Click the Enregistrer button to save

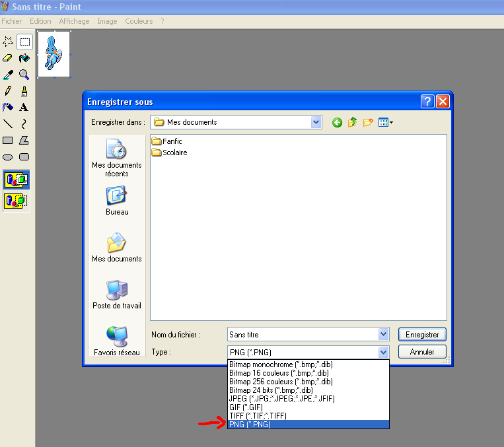coord(422,335)
